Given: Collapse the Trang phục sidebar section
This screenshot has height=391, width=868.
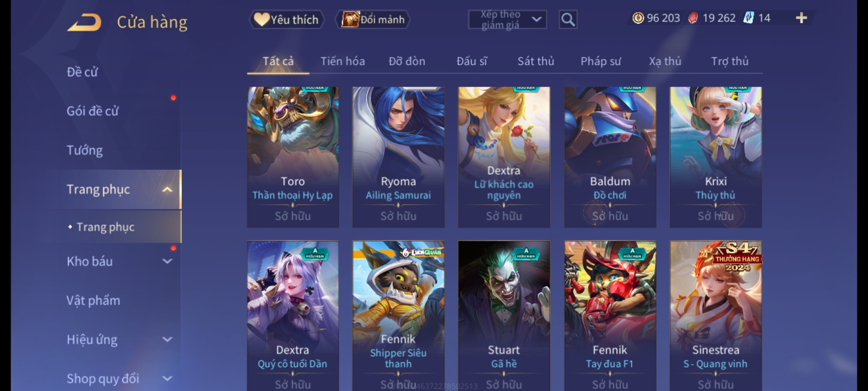Looking at the screenshot, I should [x=167, y=189].
